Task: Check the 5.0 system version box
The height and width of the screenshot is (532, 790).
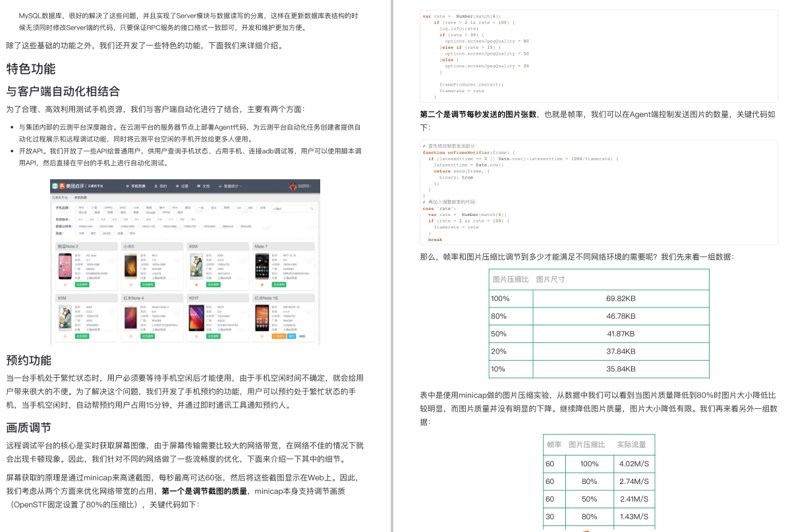Action: (x=121, y=219)
